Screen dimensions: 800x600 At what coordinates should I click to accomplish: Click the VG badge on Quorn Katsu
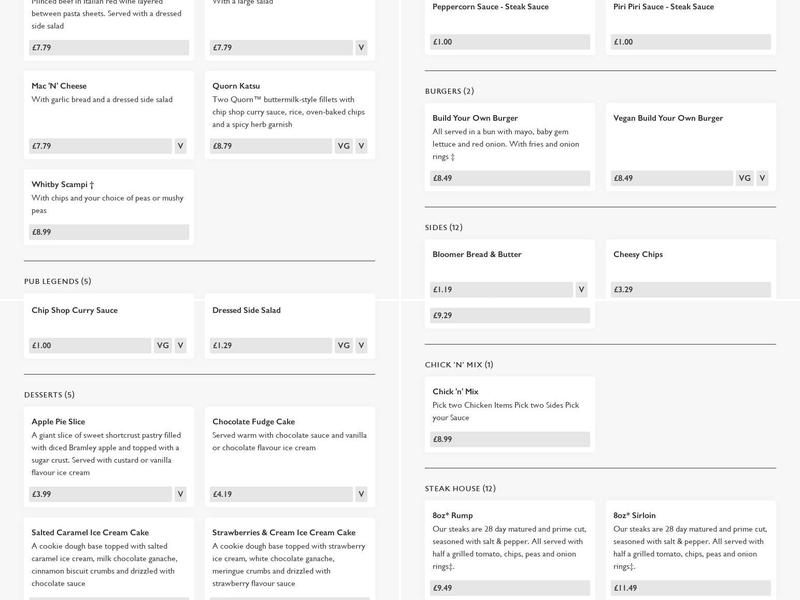(343, 146)
